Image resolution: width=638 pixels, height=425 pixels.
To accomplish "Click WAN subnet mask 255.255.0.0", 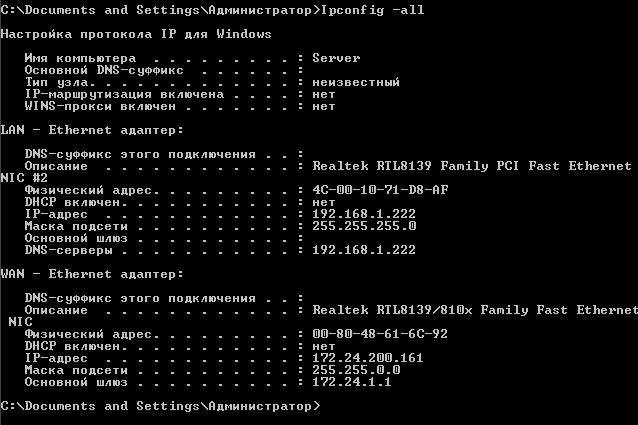I will (356, 370).
